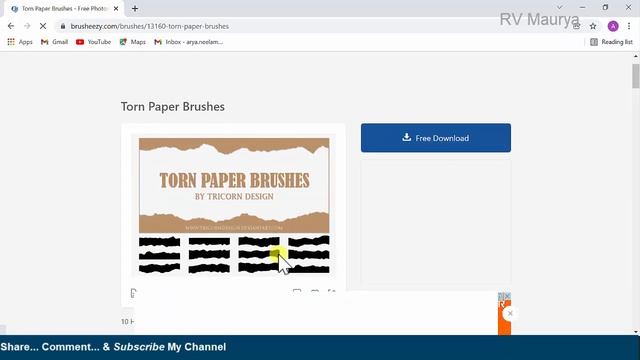640x360 pixels.
Task: Stop page loading with the X button
Action: [x=43, y=26]
